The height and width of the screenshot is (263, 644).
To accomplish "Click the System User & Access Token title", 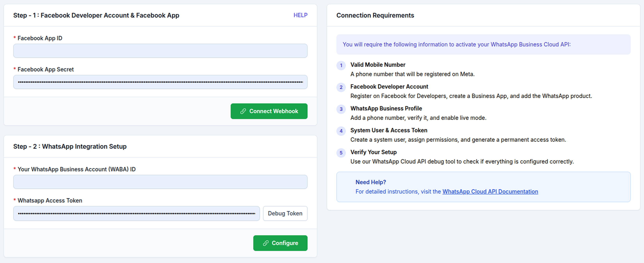I will [389, 130].
